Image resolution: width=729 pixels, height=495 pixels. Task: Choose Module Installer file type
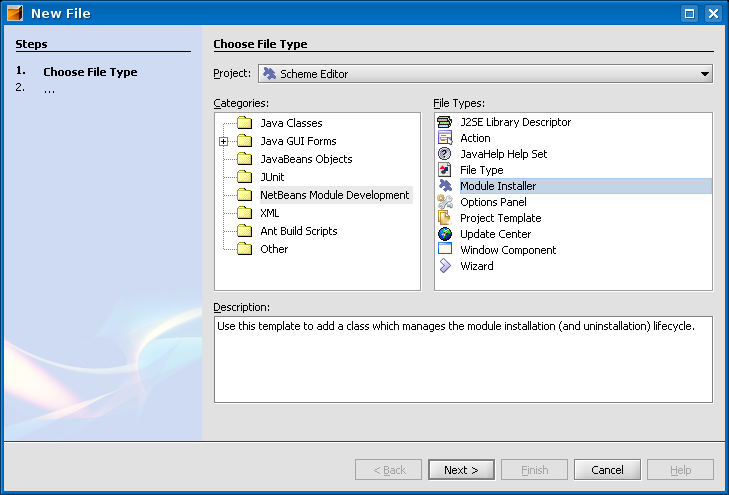point(586,186)
